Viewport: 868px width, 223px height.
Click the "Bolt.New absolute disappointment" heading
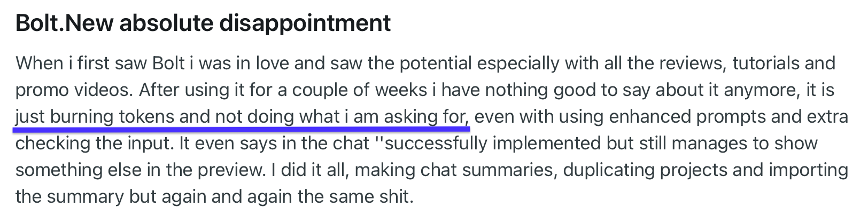203,23
